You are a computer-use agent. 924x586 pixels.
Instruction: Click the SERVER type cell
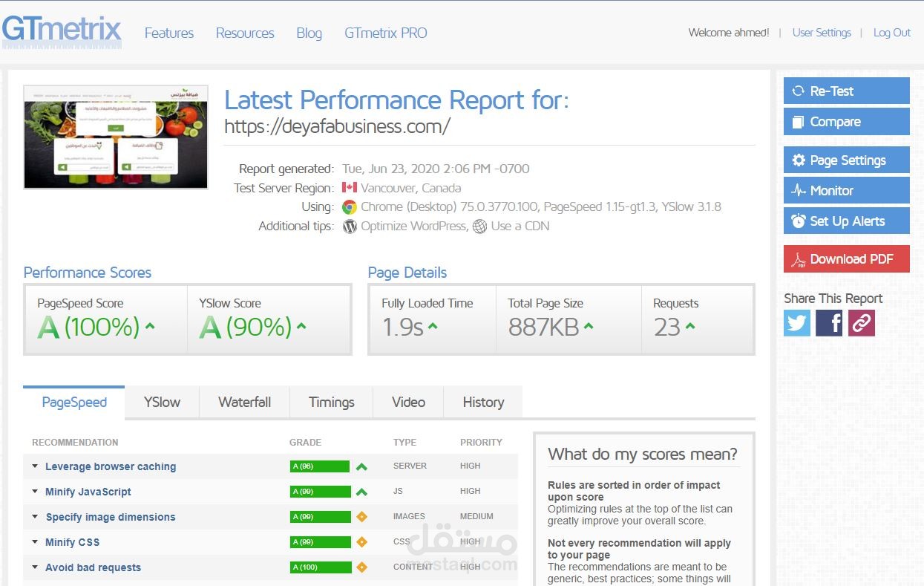410,466
